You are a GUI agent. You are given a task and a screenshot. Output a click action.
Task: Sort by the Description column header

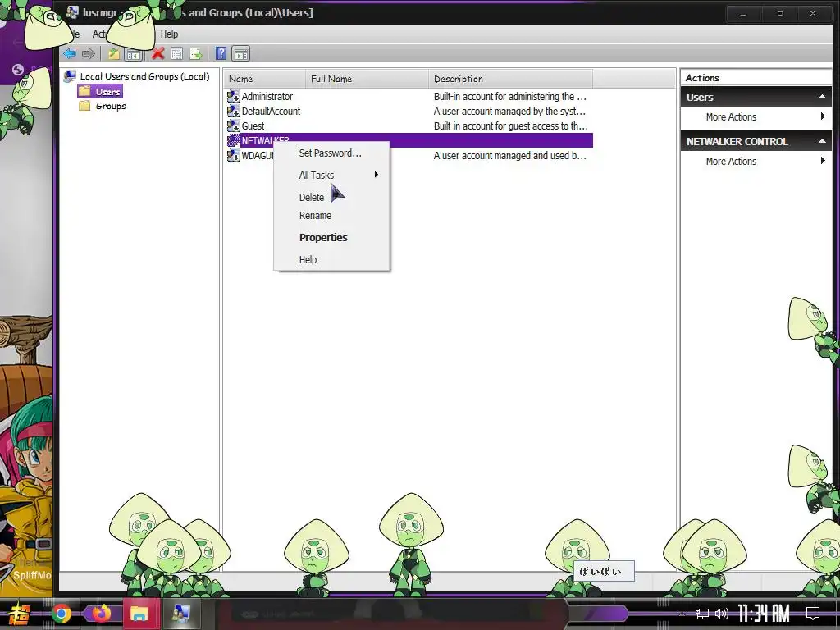pos(511,79)
